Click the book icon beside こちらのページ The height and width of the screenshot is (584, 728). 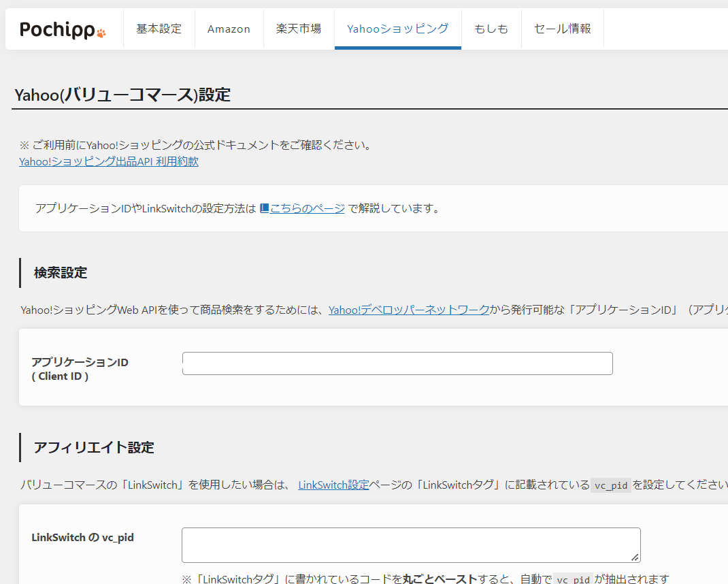pos(264,208)
